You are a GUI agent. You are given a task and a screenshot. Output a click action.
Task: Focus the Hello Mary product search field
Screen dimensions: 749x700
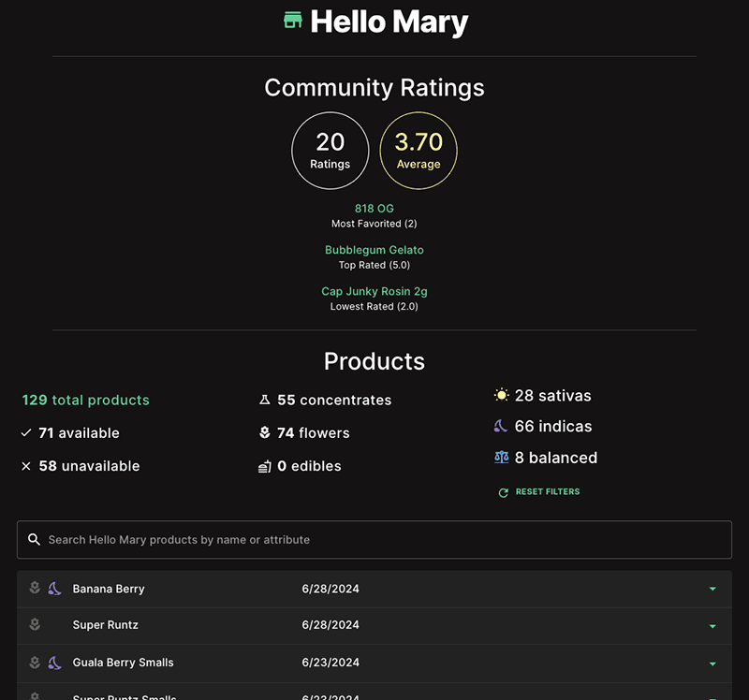pos(374,540)
